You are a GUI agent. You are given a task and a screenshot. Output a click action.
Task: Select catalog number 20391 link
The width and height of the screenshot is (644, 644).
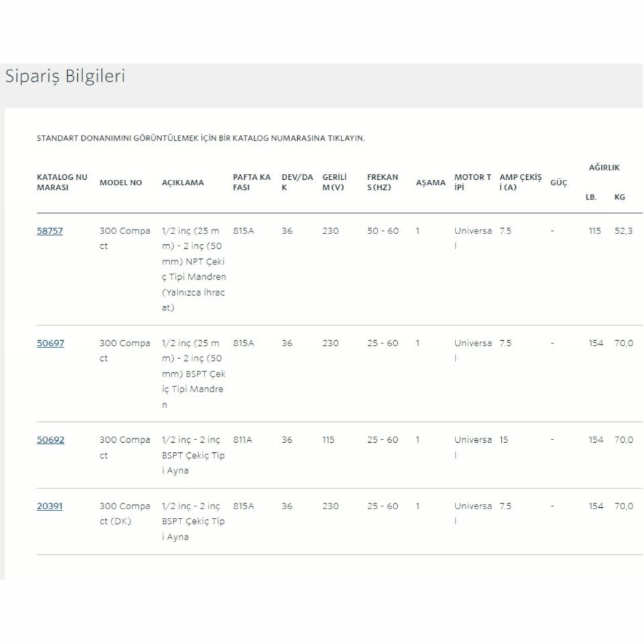(x=50, y=506)
